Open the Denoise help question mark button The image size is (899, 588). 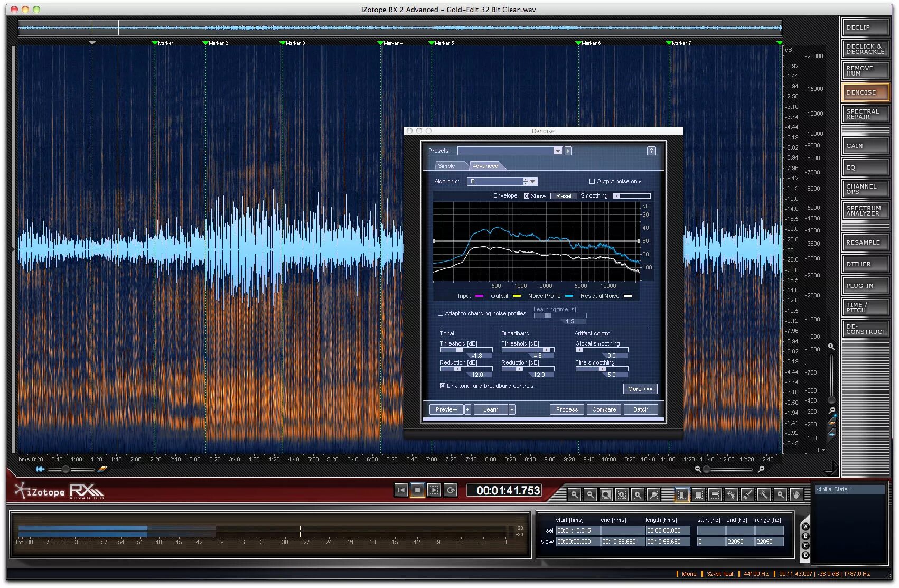[651, 151]
